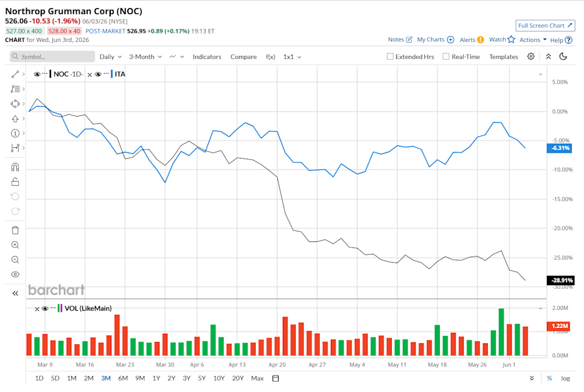
Task: Toggle ITA series visibility eye
Action: click(x=98, y=74)
